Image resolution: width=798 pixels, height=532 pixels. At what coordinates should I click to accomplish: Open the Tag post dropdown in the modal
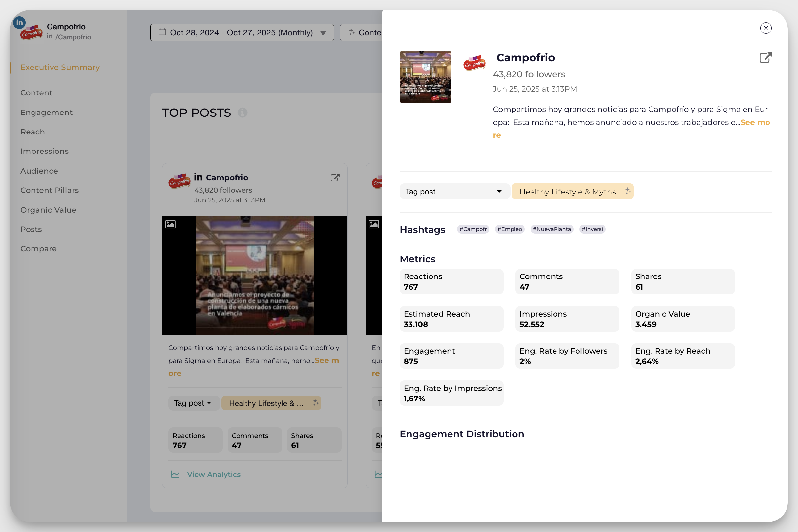point(454,191)
